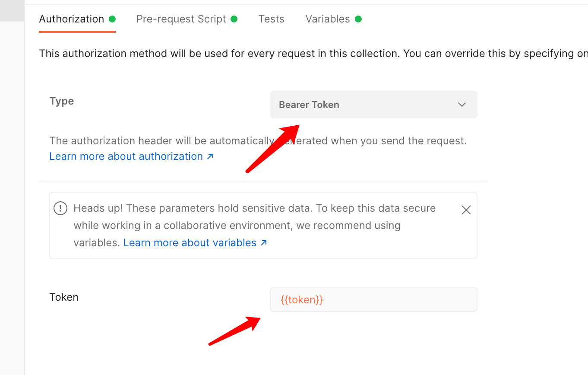Click the green indicator next to Pre-request Script
The image size is (588, 375).
pyautogui.click(x=234, y=19)
